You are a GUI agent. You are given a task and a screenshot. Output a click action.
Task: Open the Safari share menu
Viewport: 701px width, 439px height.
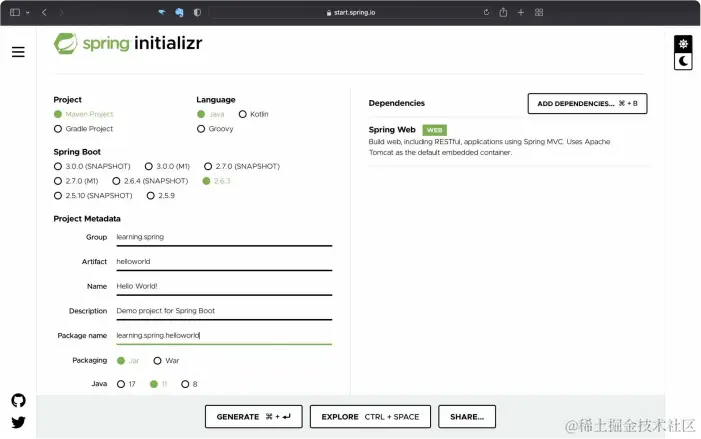(x=503, y=13)
